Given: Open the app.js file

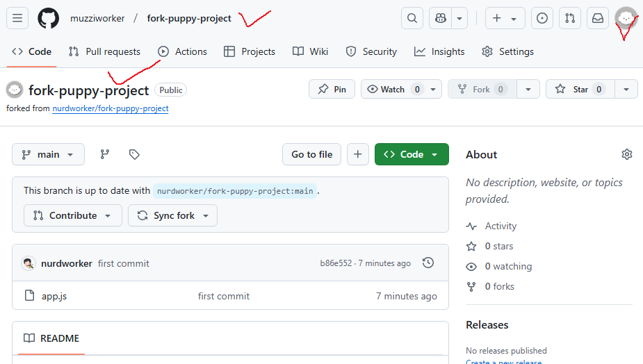Looking at the screenshot, I should click(54, 296).
